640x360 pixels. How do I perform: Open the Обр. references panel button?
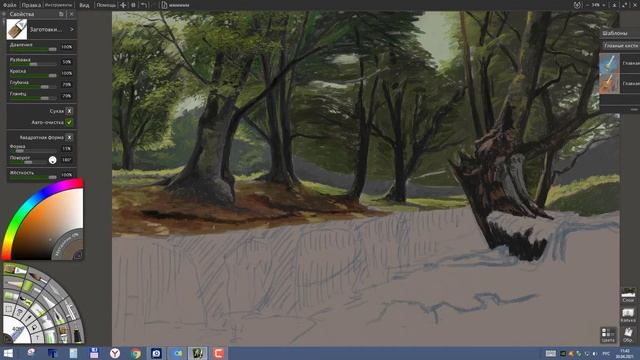click(x=628, y=335)
